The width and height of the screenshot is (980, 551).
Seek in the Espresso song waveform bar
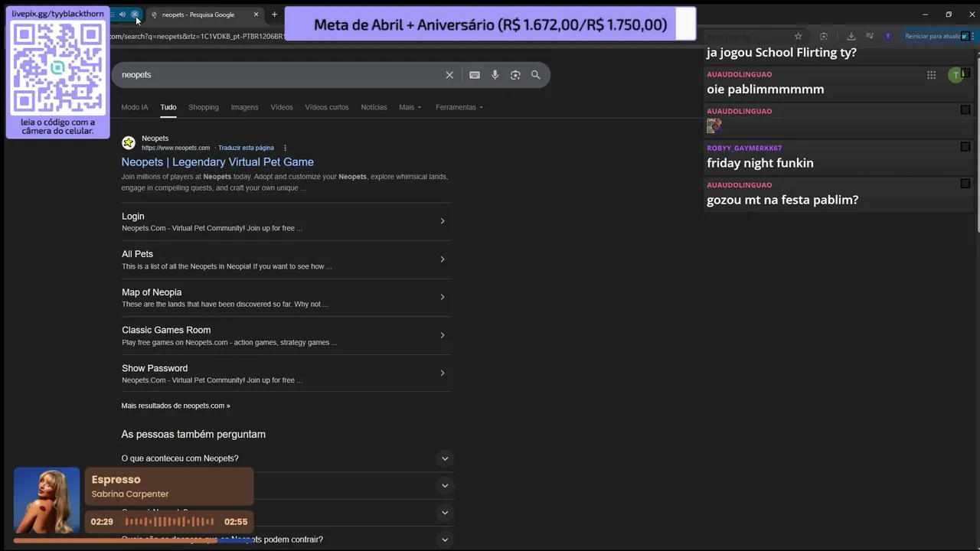[170, 522]
